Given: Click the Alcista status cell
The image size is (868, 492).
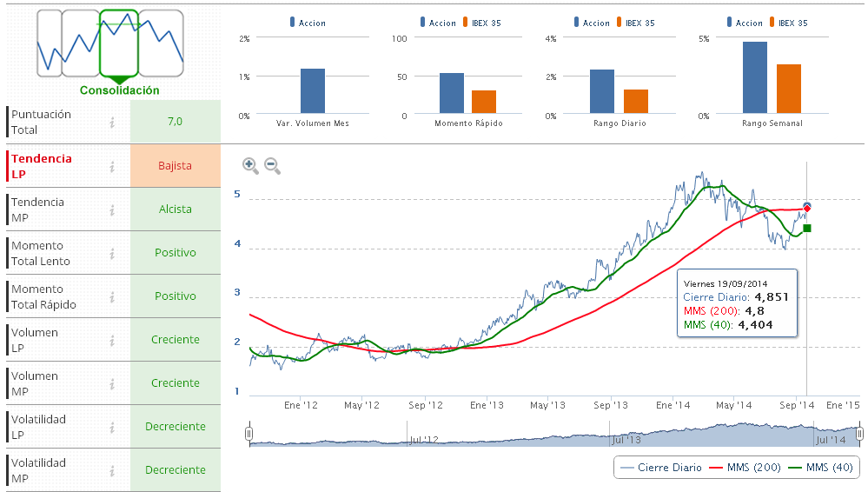Looking at the screenshot, I should click(175, 209).
